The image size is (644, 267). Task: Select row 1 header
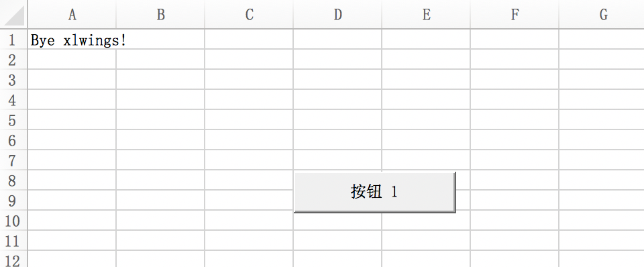point(13,39)
